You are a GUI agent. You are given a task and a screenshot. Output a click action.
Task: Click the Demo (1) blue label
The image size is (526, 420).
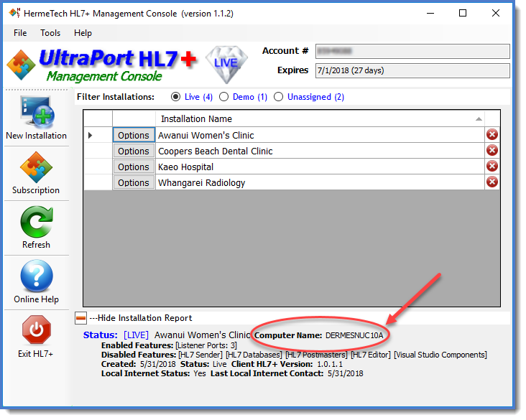[250, 97]
